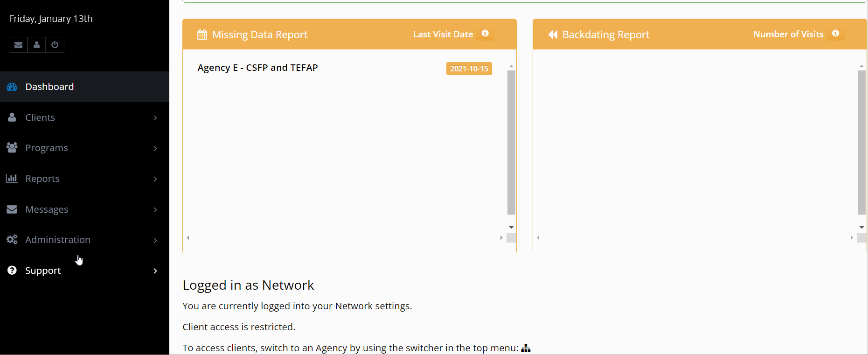Open the Dashboard menu item
The image size is (868, 355).
[x=49, y=87]
